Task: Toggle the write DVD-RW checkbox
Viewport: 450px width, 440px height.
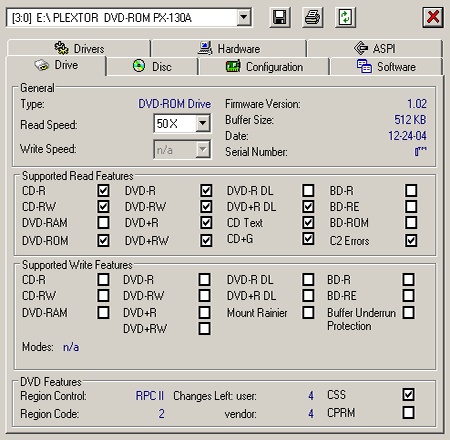Action: click(x=204, y=296)
